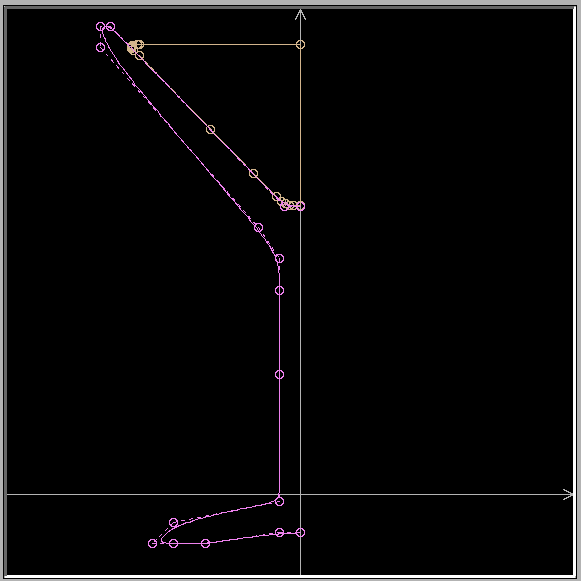Select the leftmost pink point at the curve's top
The height and width of the screenshot is (581, 581).
[x=100, y=27]
